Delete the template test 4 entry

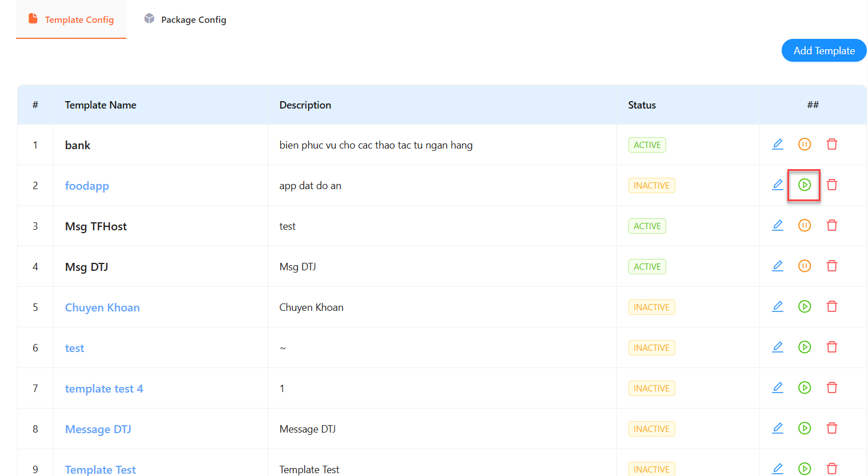(832, 387)
